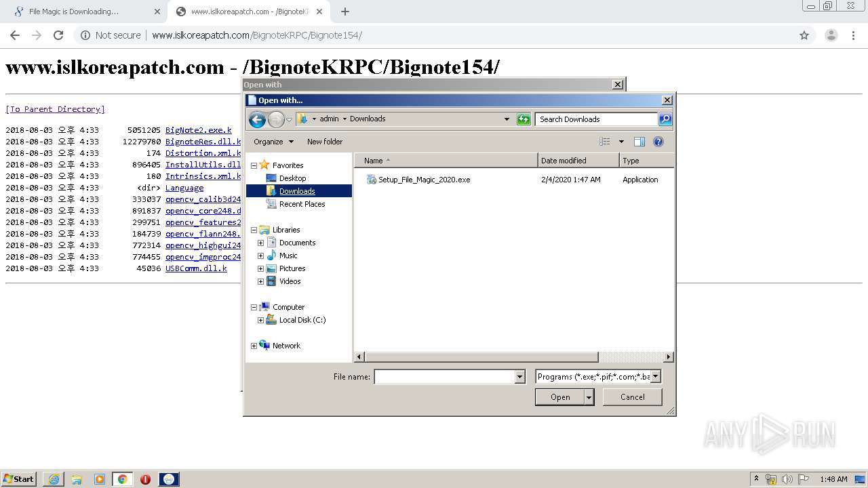Screen dimensions: 868x488
Task: Launch media player taskbar icon
Action: [100, 479]
